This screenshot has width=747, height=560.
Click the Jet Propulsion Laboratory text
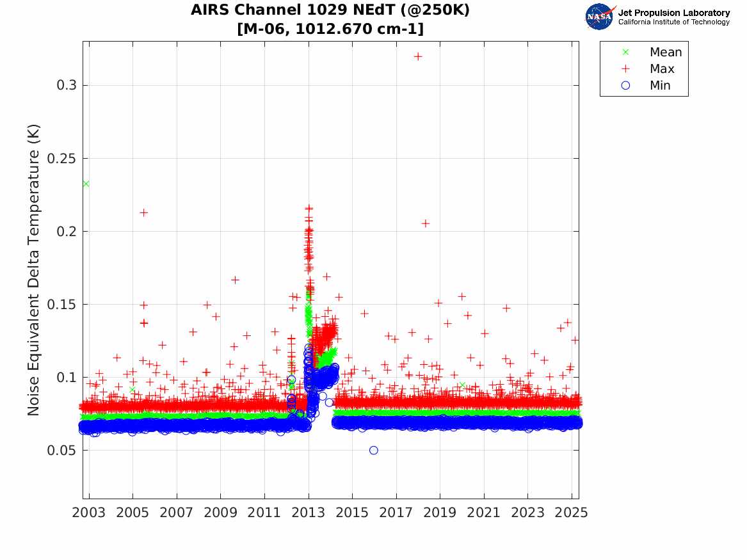click(673, 13)
